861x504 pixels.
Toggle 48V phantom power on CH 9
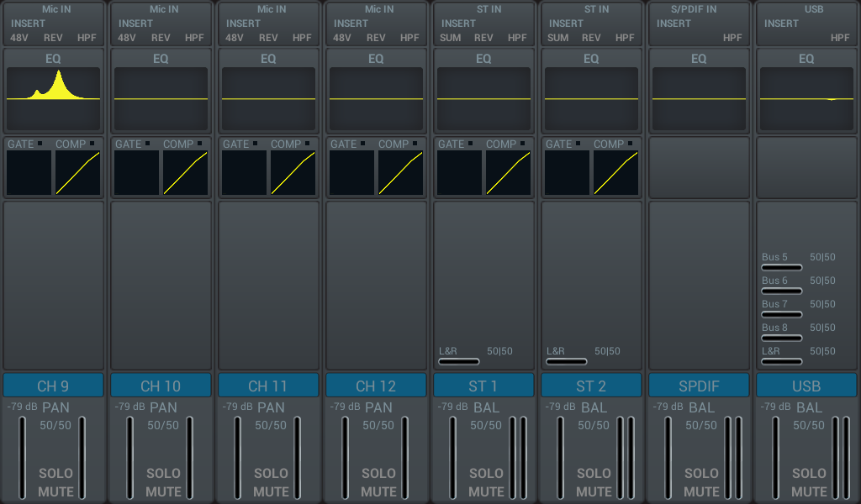pyautogui.click(x=19, y=38)
